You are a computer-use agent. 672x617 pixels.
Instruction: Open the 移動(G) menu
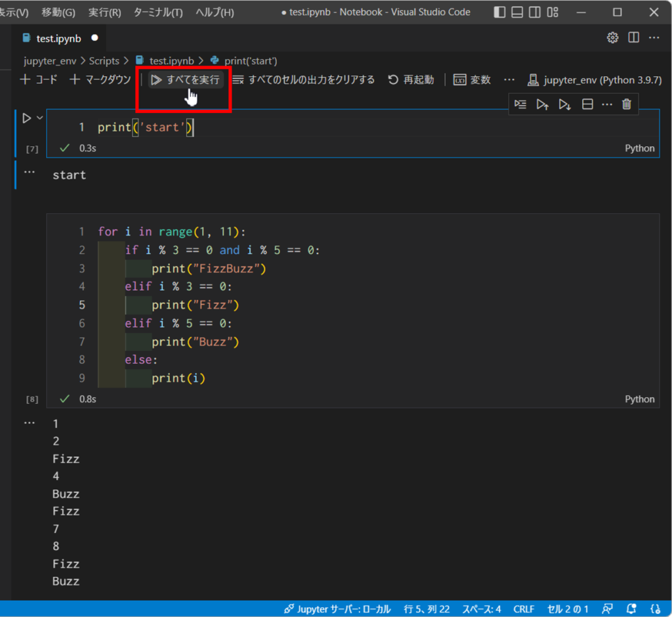coord(58,12)
